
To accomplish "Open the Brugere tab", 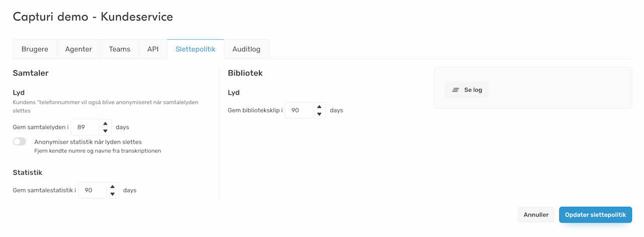I will pyautogui.click(x=35, y=49).
